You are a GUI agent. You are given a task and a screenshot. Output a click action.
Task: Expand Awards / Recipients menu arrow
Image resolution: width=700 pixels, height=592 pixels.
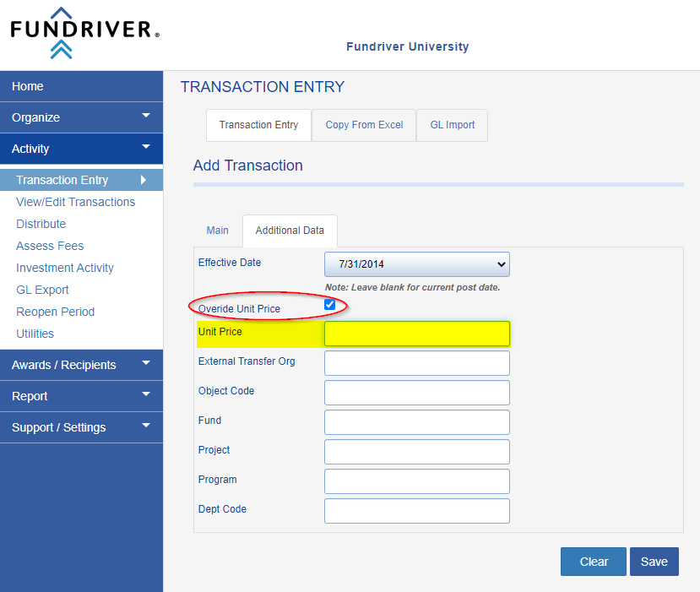[146, 363]
